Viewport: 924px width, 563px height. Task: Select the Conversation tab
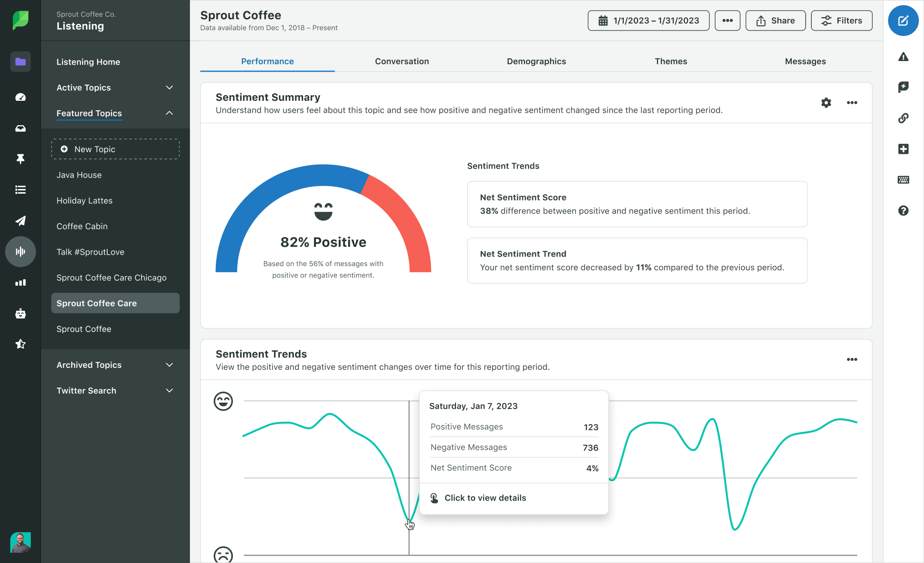pos(402,61)
